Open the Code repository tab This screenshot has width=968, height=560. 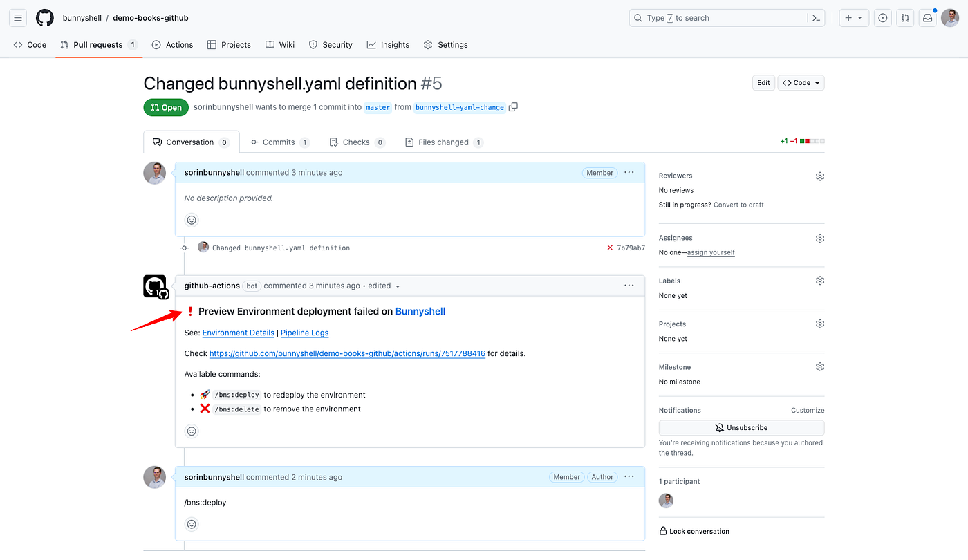coord(30,45)
